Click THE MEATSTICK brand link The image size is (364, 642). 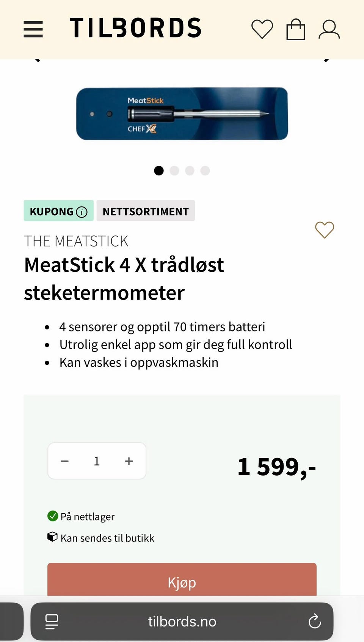[76, 241]
